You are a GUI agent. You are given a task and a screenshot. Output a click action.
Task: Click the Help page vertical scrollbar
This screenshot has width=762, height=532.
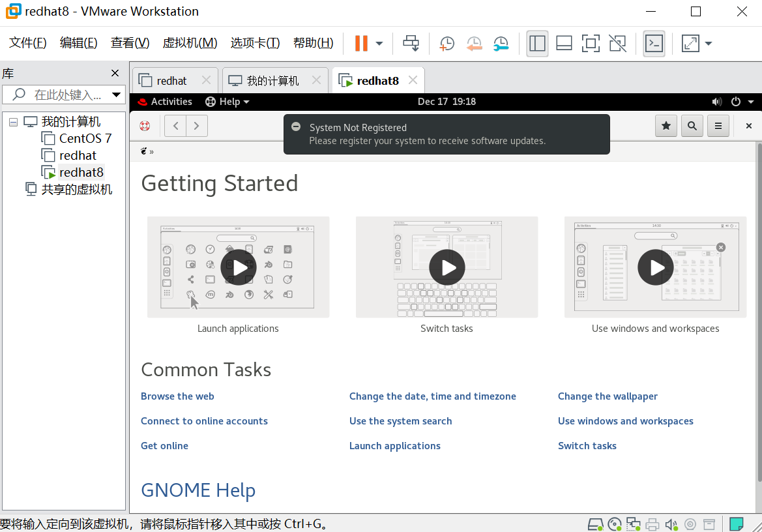pos(759,311)
